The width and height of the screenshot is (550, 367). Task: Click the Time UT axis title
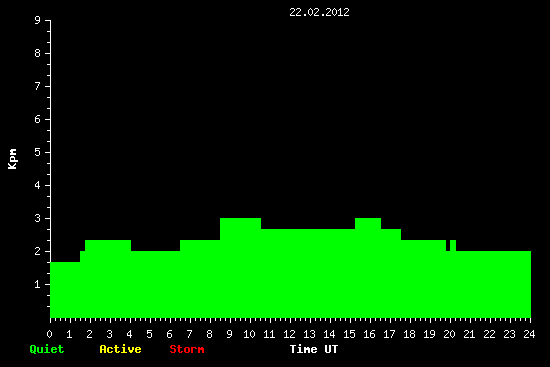314,349
